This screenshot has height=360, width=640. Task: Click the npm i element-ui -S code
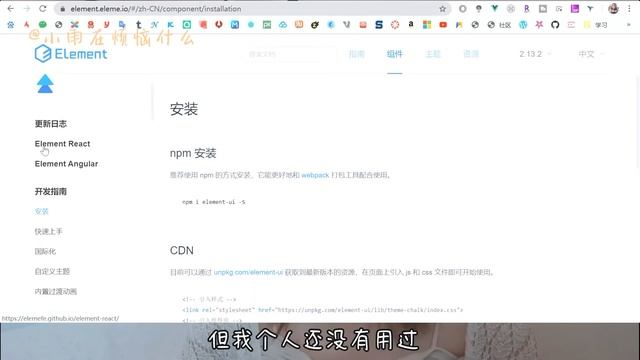tap(213, 202)
